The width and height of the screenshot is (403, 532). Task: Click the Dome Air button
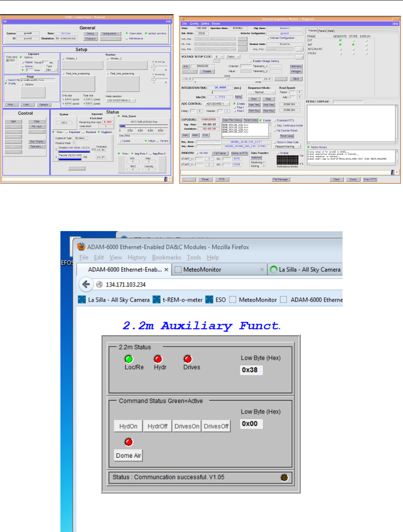[x=128, y=456]
